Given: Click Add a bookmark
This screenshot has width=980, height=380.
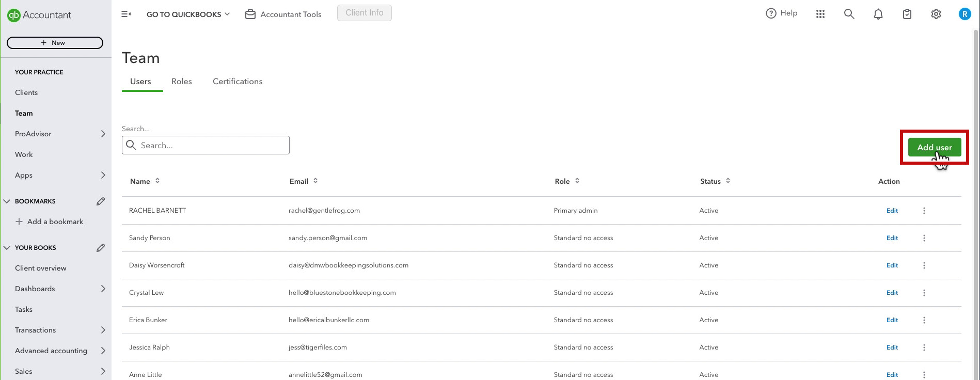Looking at the screenshot, I should point(49,221).
